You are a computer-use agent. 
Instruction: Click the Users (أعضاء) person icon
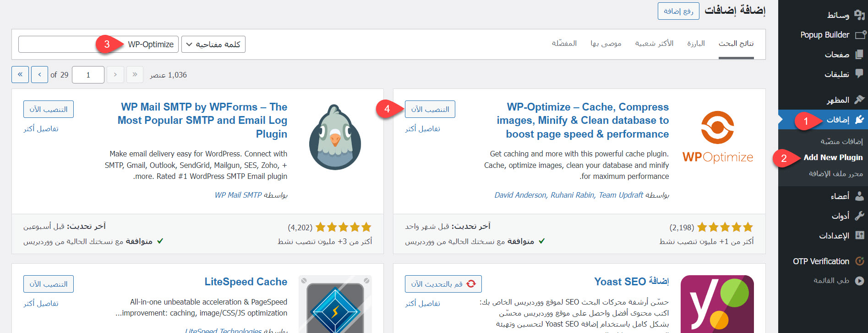click(860, 196)
